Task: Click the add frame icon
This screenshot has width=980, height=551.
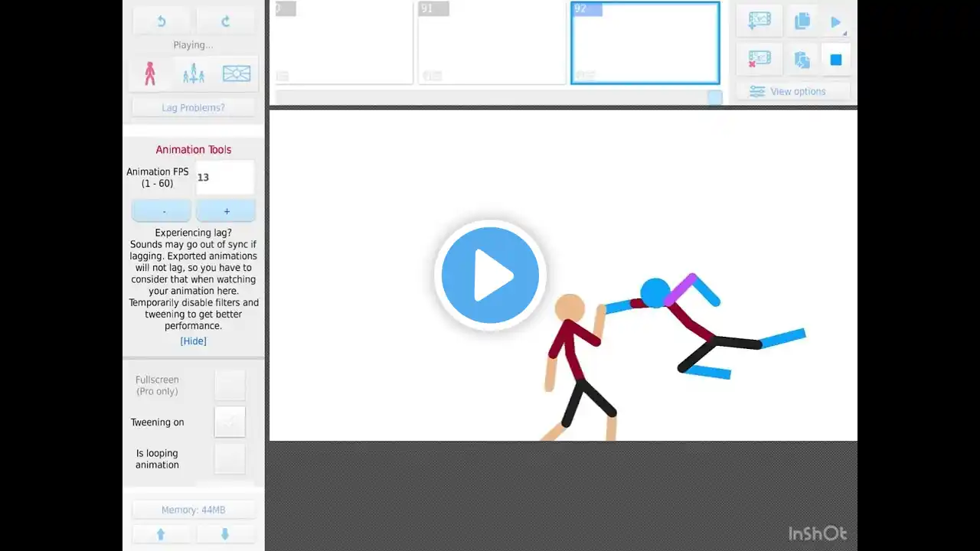Action: [759, 21]
